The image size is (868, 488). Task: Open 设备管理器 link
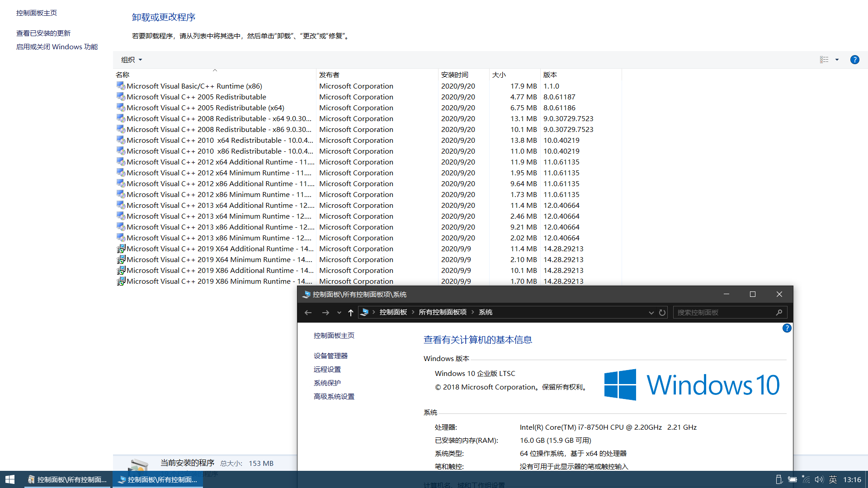coord(330,356)
